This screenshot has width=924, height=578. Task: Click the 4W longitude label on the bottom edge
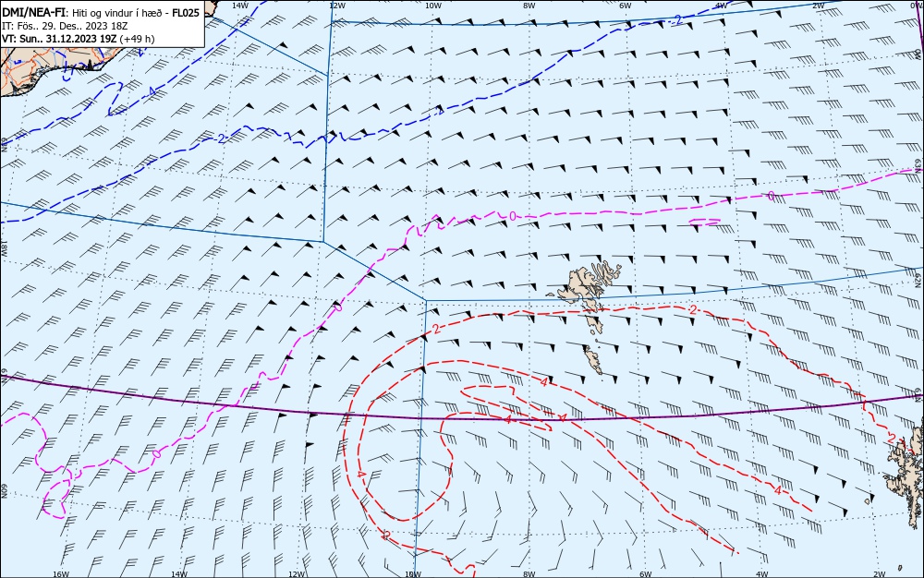(761, 574)
